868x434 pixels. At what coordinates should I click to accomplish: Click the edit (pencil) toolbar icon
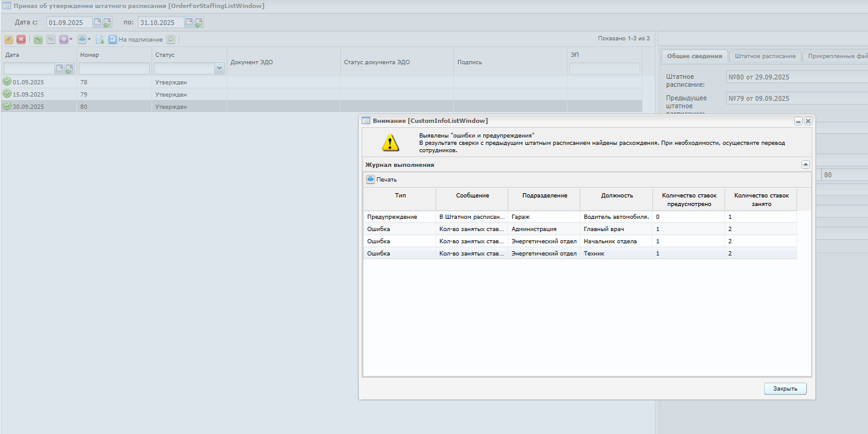click(9, 39)
